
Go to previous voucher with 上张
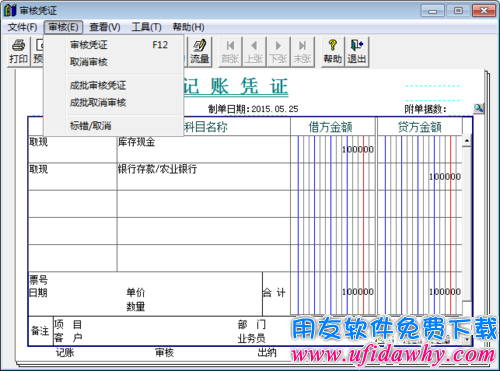(x=254, y=52)
